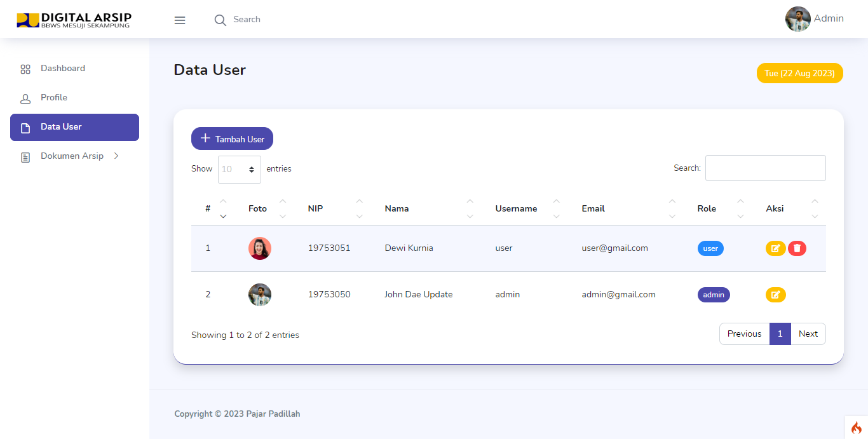Click the edit icon for Dewi Kurnia

tap(775, 248)
